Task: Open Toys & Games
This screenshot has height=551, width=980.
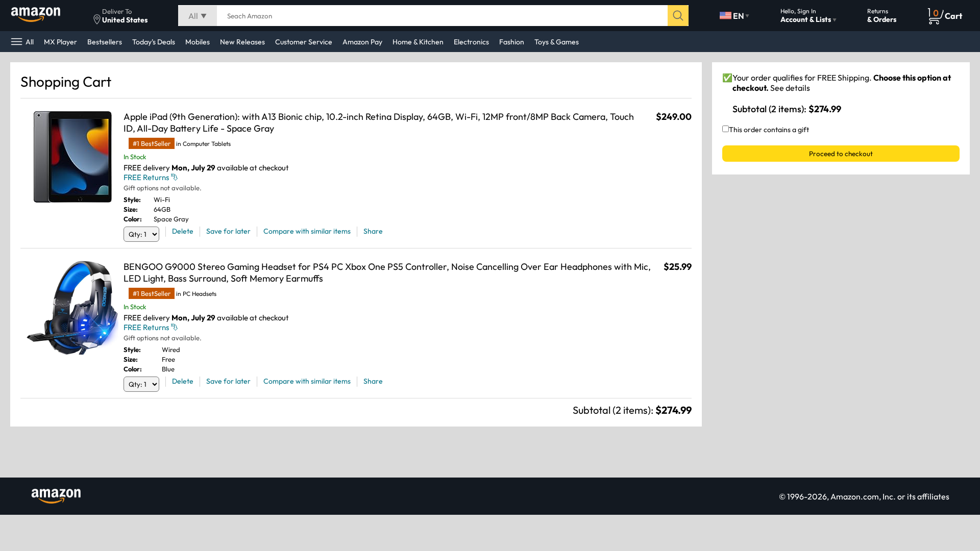Action: point(556,42)
